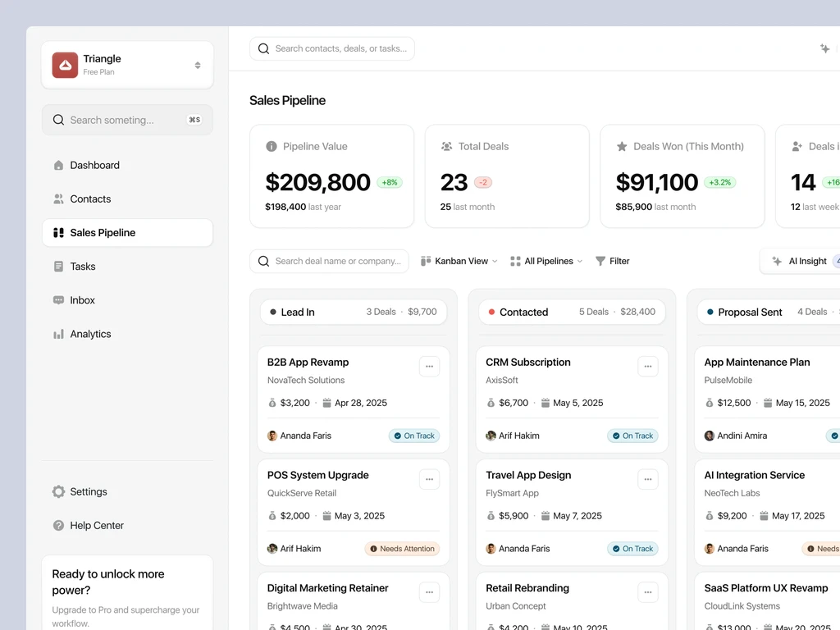Click the Digital Marketing Retainer deal card
This screenshot has height=630, width=840.
pyautogui.click(x=354, y=601)
